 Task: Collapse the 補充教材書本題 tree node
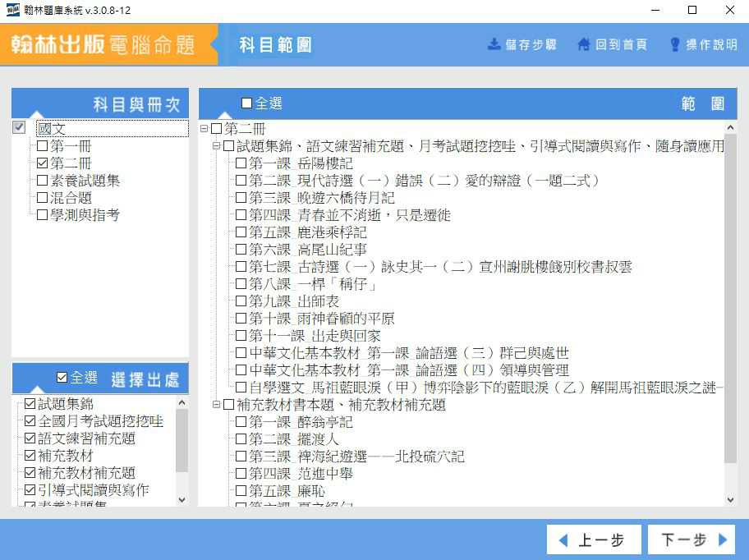[216, 405]
